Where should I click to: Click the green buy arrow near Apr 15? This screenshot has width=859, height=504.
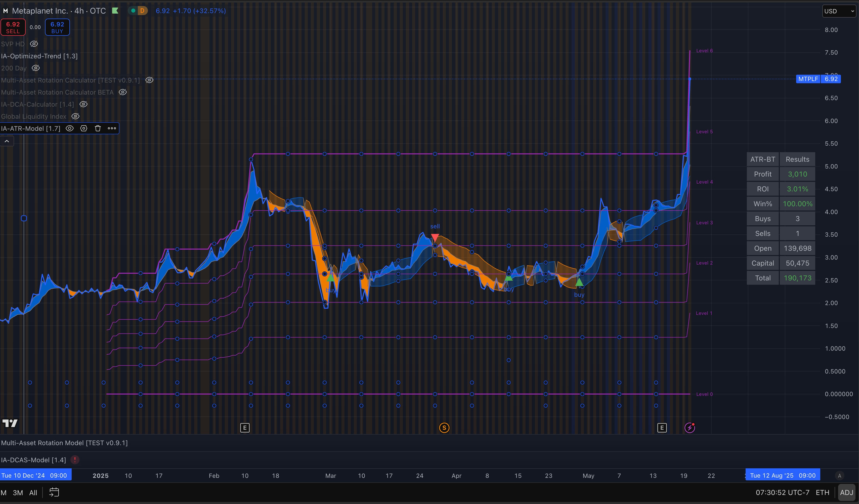(x=508, y=278)
